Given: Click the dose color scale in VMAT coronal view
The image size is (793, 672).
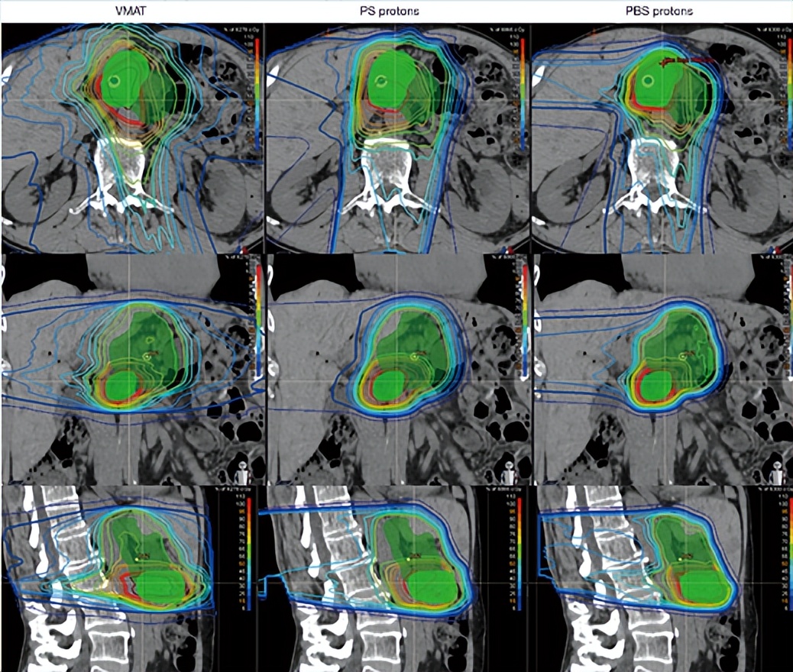Looking at the screenshot, I should coord(258,321).
